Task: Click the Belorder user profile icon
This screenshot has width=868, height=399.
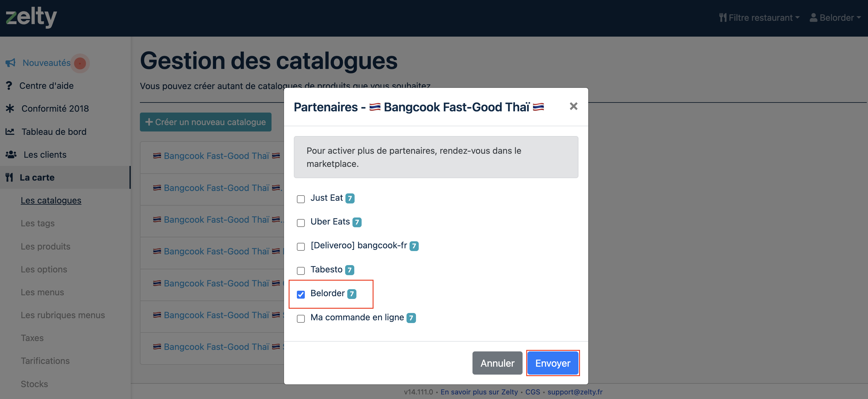Action: pos(813,17)
